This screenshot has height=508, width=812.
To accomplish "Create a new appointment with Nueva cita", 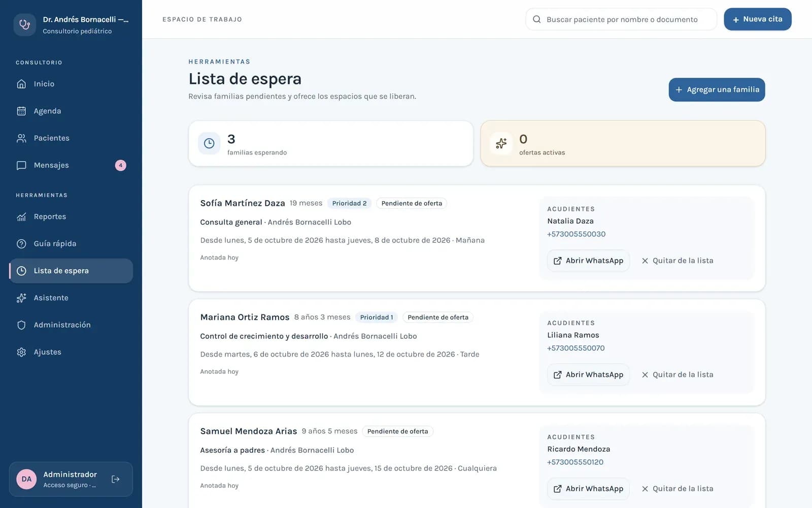I will point(758,19).
